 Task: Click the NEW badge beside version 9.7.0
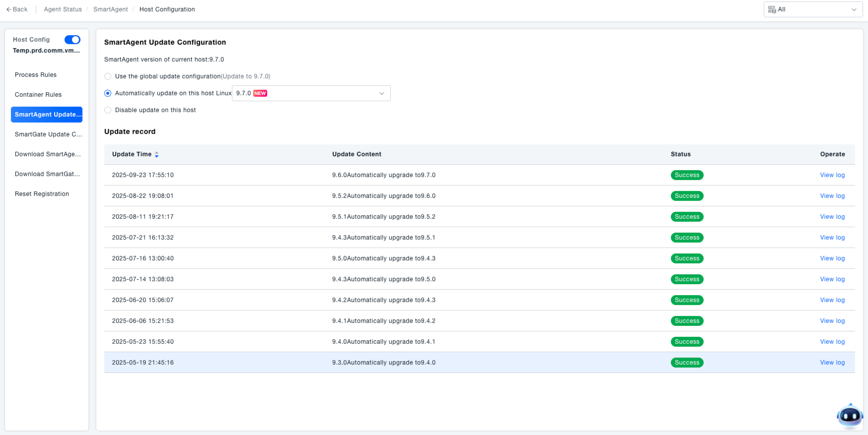(260, 93)
